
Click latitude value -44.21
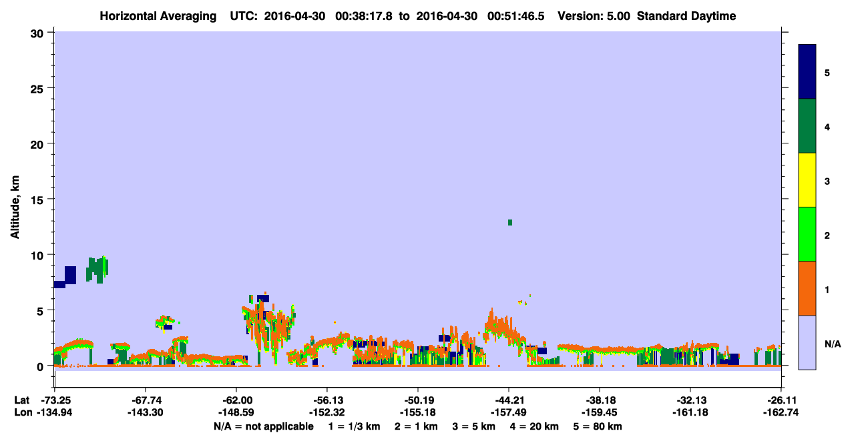509,400
